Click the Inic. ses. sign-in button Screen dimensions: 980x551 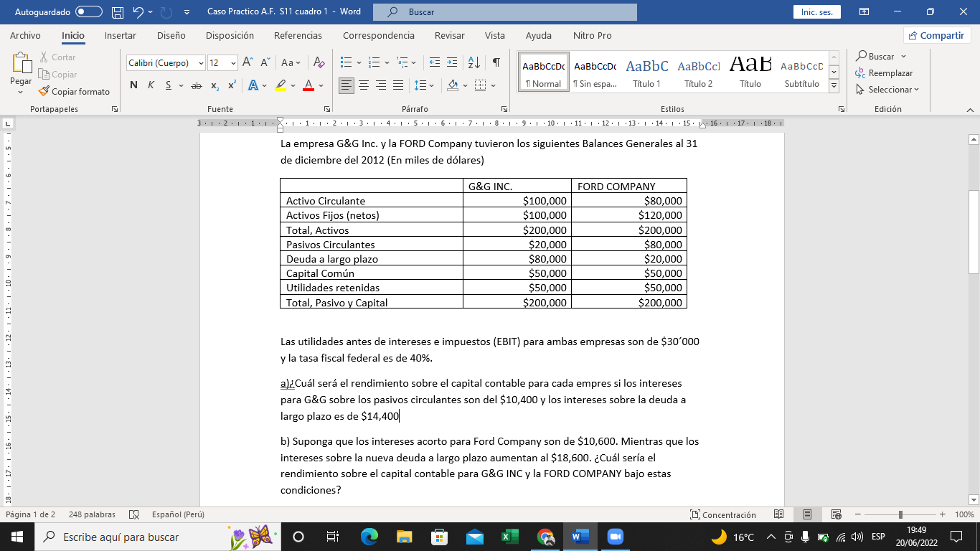pyautogui.click(x=816, y=12)
